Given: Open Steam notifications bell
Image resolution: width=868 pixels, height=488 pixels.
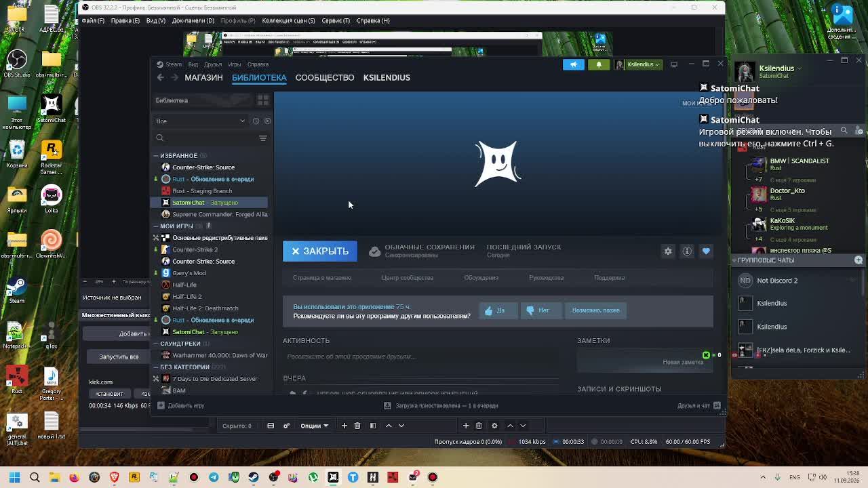Looking at the screenshot, I should [x=599, y=64].
